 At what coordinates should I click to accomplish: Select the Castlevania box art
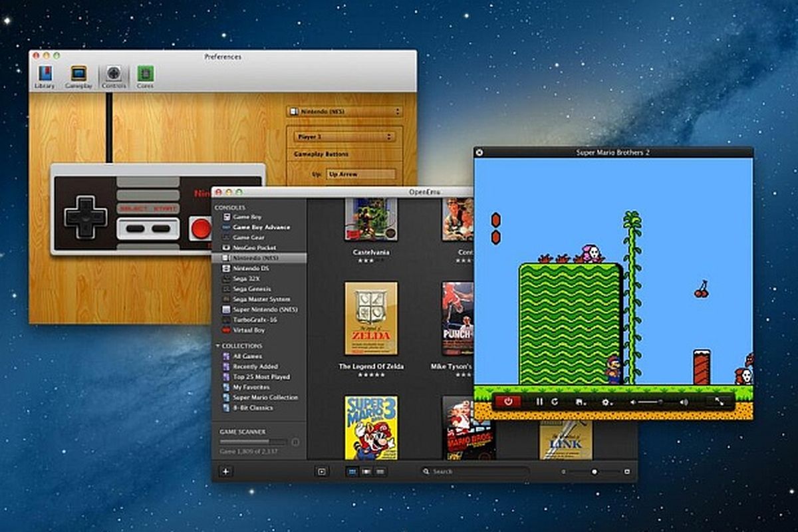click(x=371, y=219)
